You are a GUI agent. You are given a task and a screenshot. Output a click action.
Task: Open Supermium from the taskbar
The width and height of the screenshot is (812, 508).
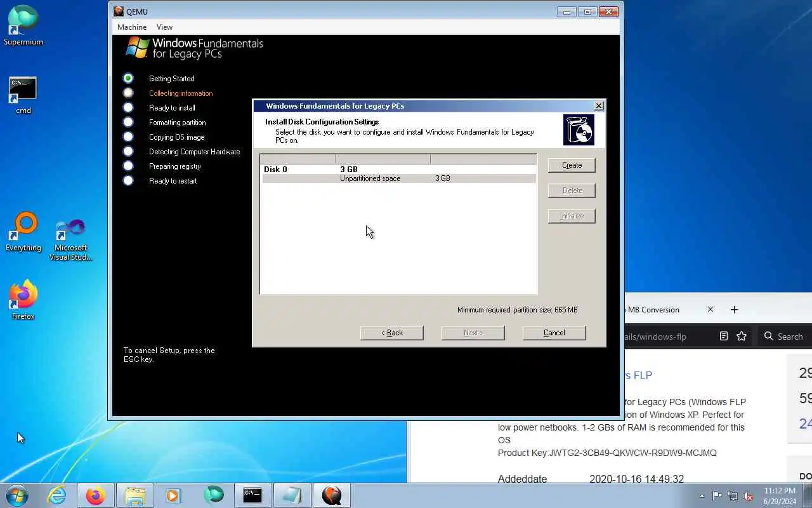tap(214, 495)
